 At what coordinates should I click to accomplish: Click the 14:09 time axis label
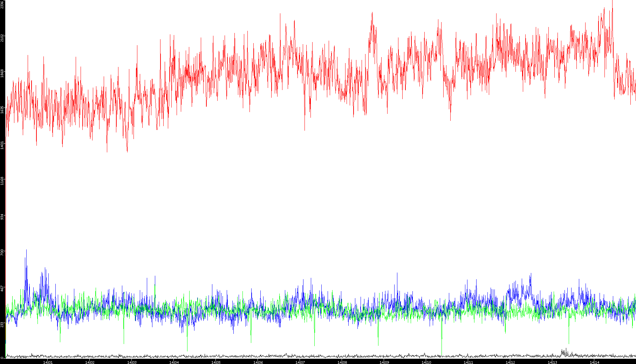(x=384, y=362)
